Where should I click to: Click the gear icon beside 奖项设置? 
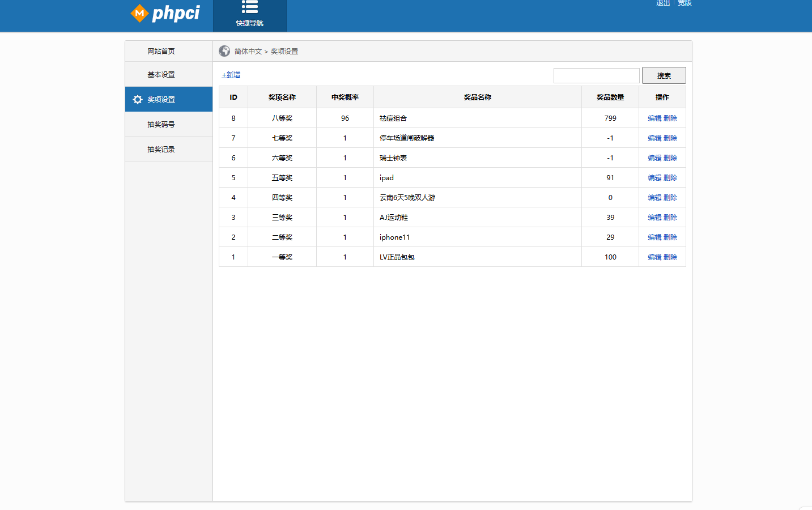(x=137, y=99)
